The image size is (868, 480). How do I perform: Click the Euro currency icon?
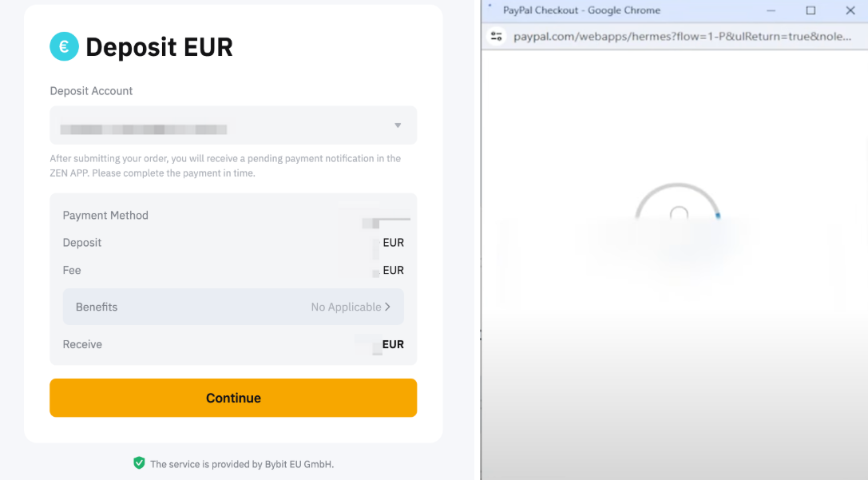(64, 47)
